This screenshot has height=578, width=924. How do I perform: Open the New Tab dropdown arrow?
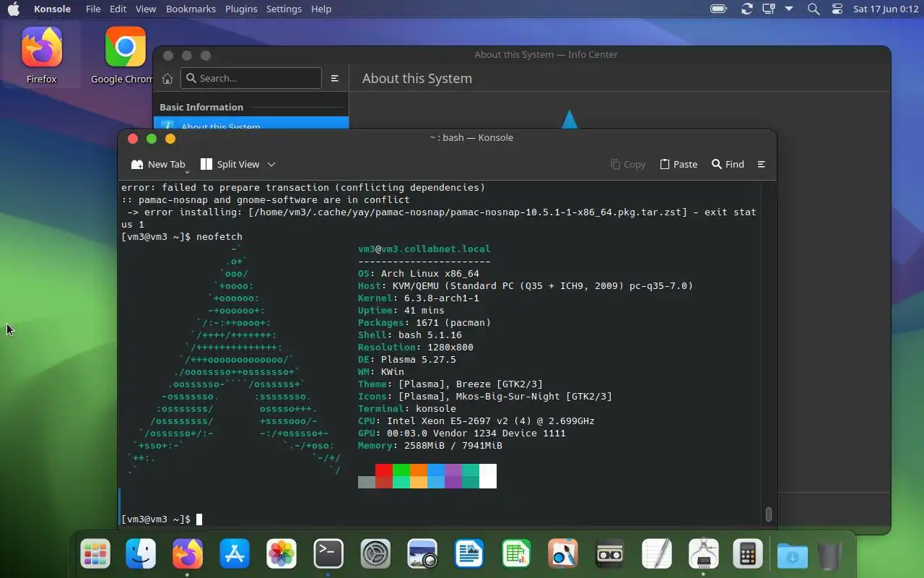click(188, 171)
